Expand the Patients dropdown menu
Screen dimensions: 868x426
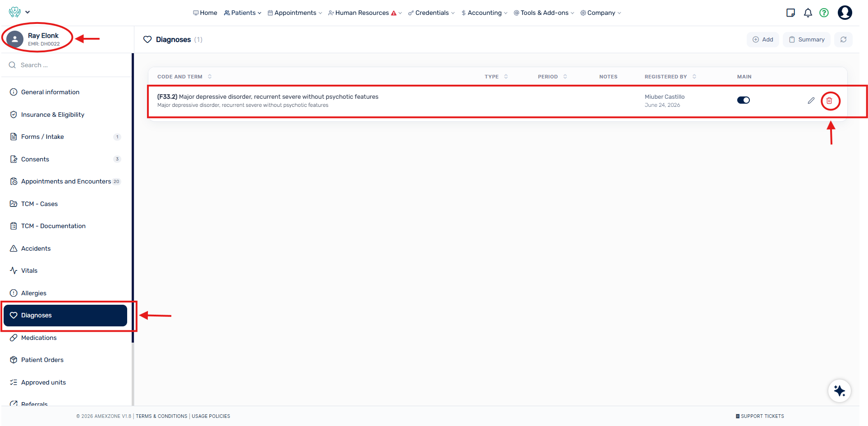point(243,13)
